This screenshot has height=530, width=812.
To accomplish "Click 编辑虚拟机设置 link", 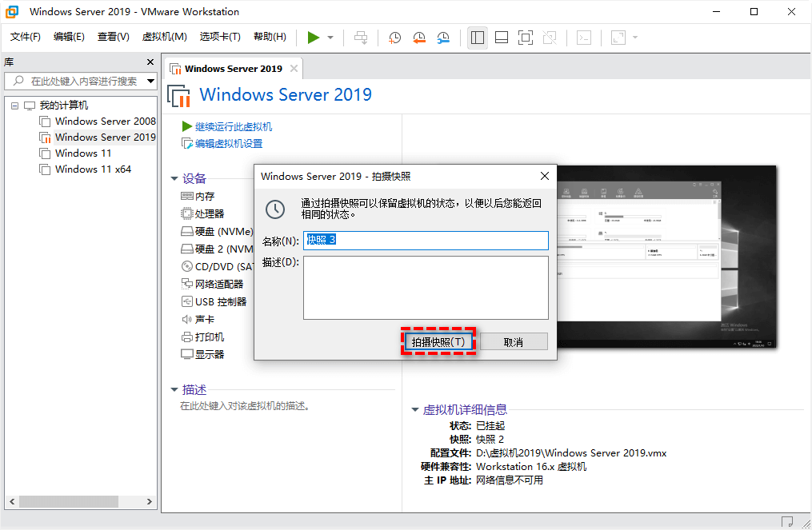I will (228, 143).
